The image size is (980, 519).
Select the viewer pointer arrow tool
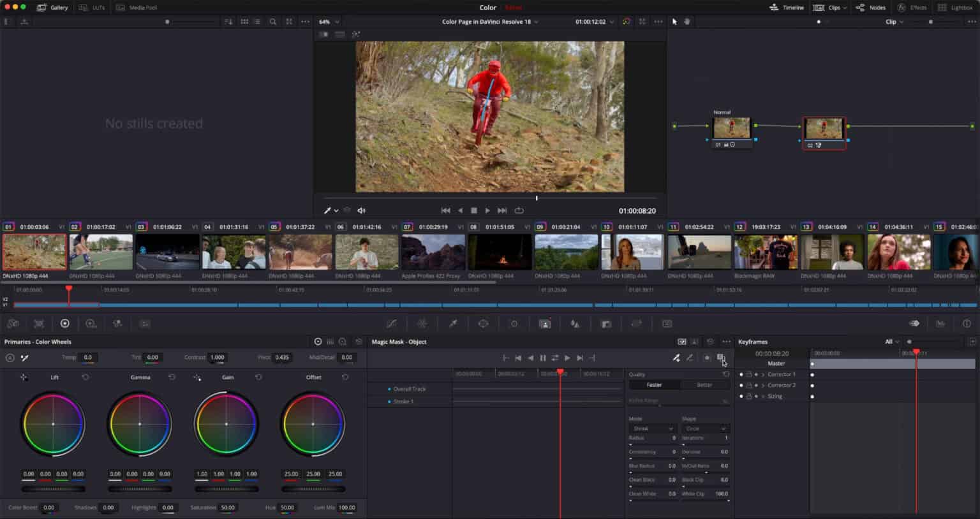tap(674, 22)
